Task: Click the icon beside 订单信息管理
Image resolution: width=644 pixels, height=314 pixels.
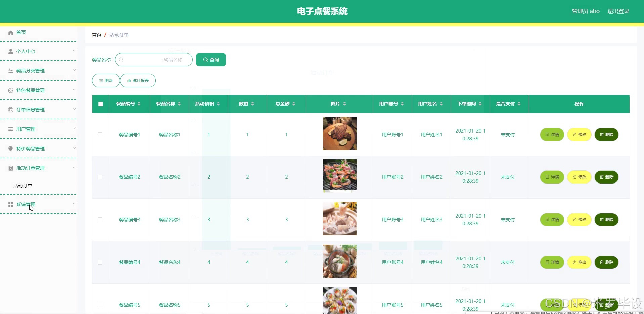Action: pyautogui.click(x=11, y=110)
